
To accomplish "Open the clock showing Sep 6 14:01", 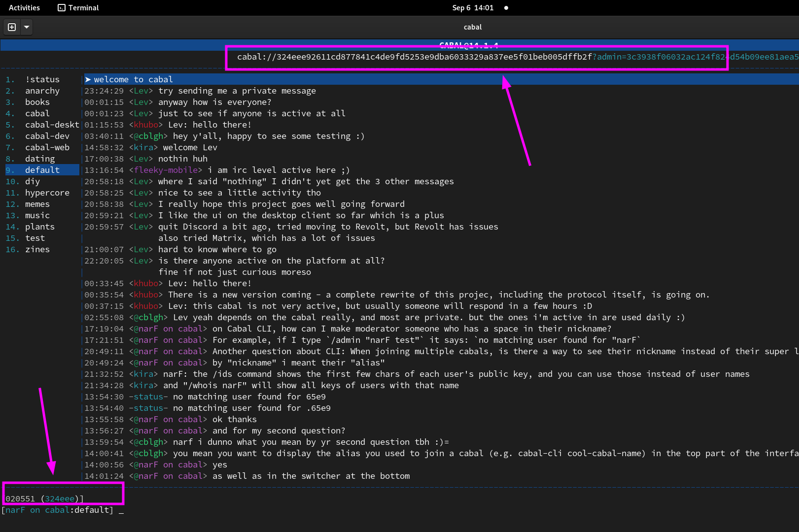I will (x=473, y=8).
